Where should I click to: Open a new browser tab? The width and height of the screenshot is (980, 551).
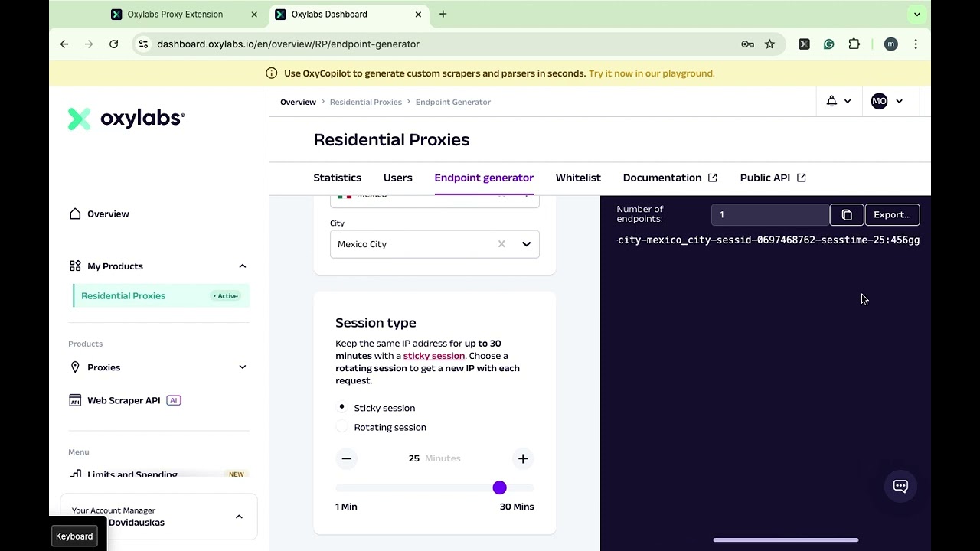click(443, 14)
